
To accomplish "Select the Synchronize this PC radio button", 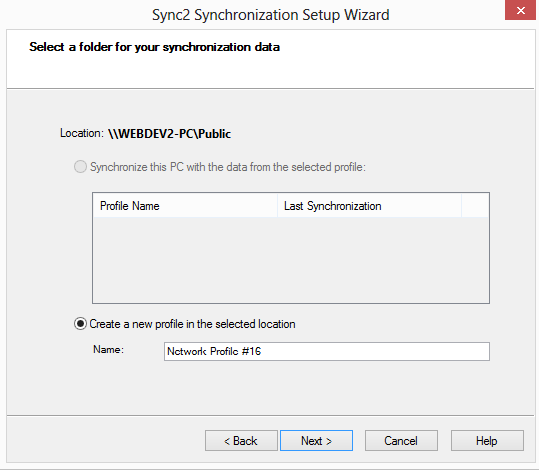I will [80, 167].
